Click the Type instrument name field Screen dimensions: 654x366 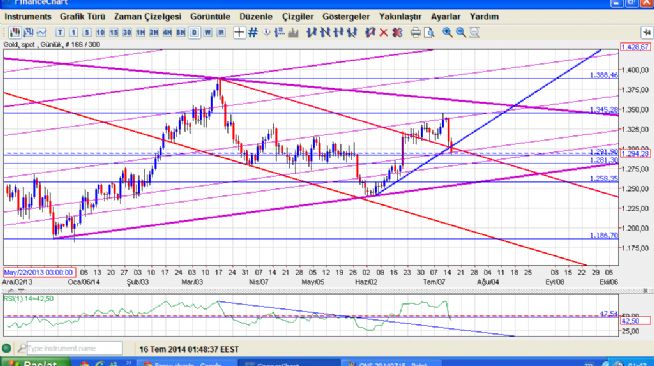tap(75, 348)
